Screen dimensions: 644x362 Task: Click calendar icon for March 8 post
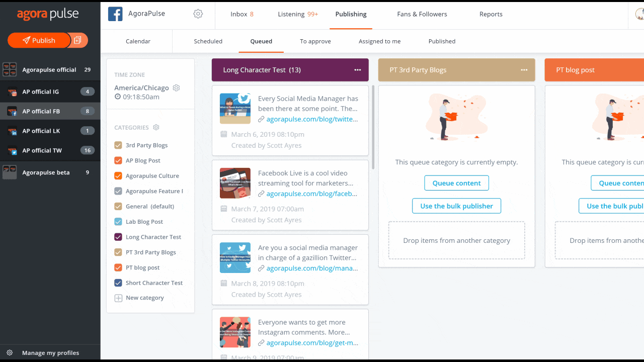click(224, 283)
